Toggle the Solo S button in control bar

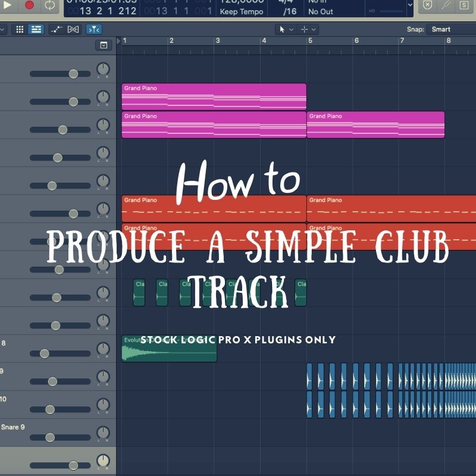464,5
